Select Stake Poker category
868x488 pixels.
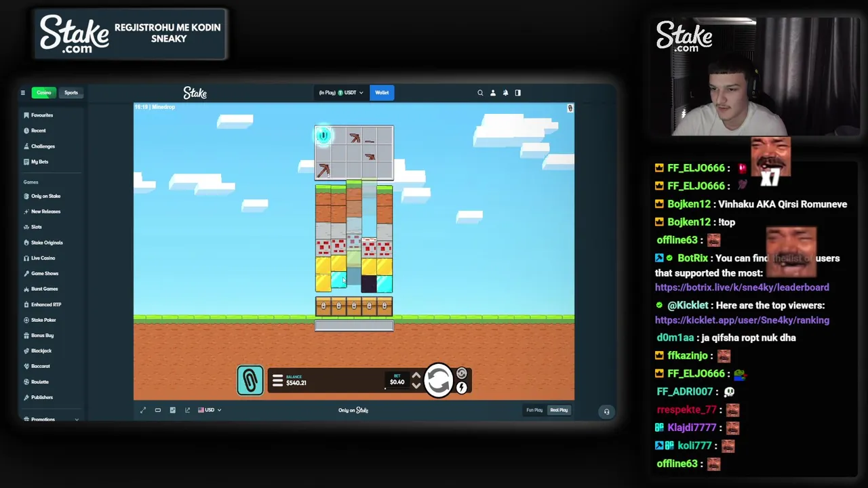click(x=39, y=320)
